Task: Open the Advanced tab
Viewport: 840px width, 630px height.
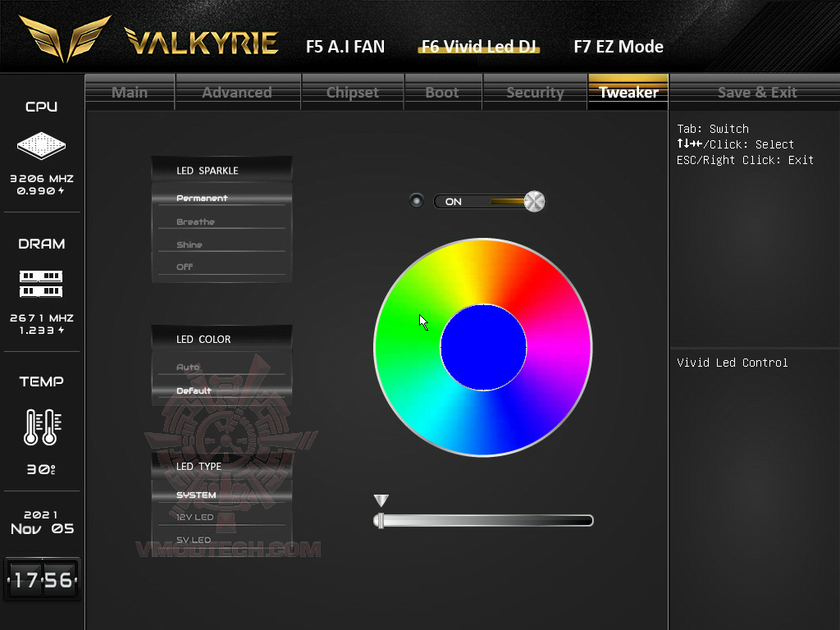Action: pos(238,92)
